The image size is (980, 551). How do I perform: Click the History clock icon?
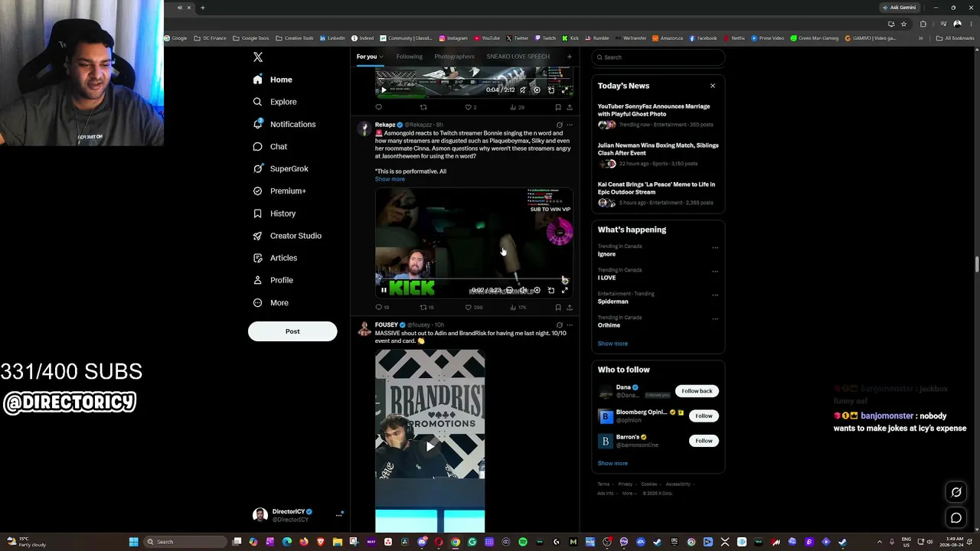(257, 214)
